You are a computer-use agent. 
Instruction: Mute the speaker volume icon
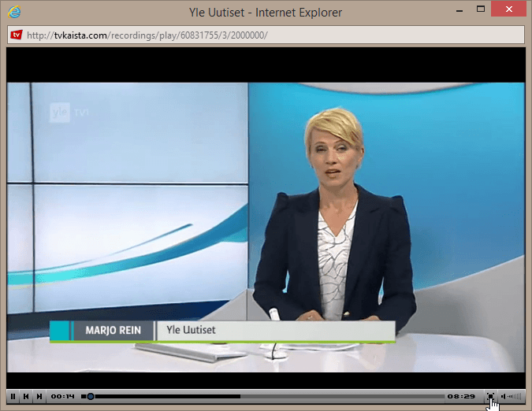(504, 396)
